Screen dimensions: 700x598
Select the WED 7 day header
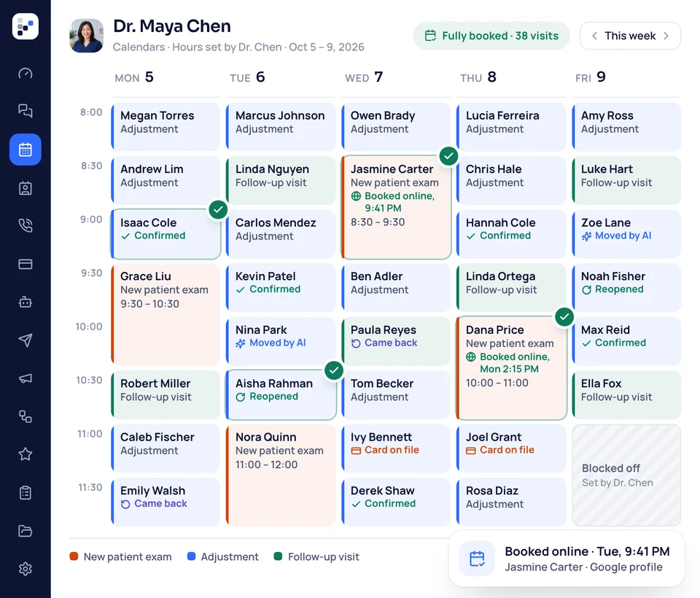tap(364, 77)
